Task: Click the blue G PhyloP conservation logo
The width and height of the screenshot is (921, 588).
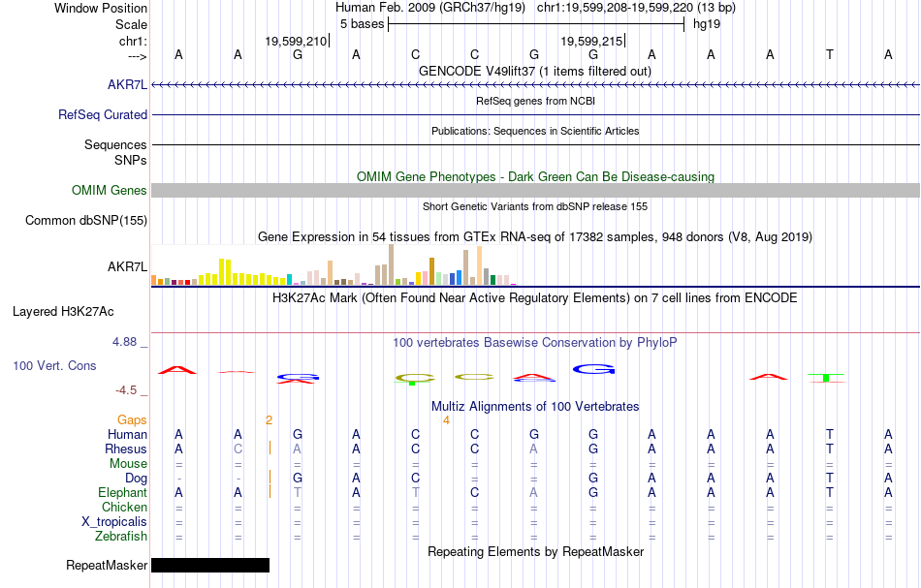Action: click(x=594, y=369)
